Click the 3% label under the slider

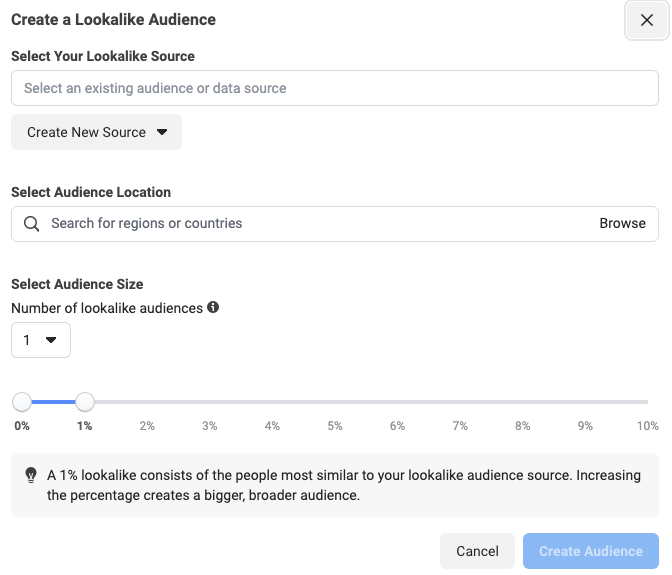pyautogui.click(x=210, y=426)
